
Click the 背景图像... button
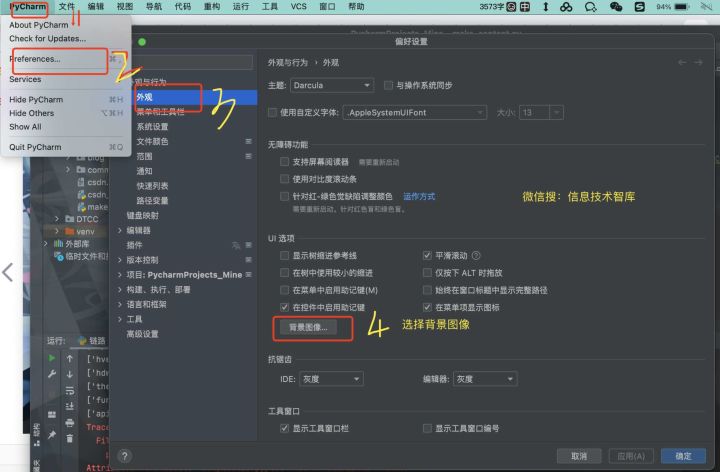point(308,327)
